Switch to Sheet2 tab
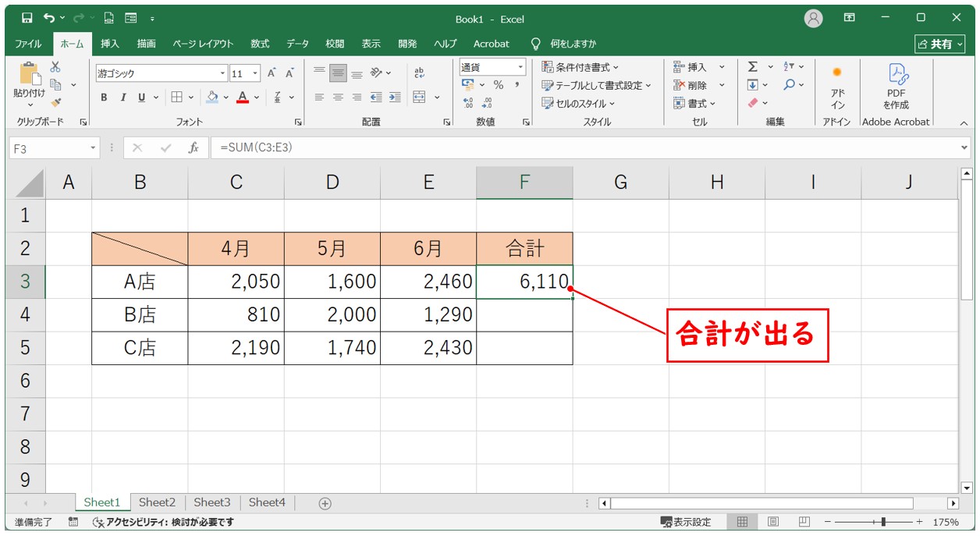The image size is (980, 536). pyautogui.click(x=157, y=503)
